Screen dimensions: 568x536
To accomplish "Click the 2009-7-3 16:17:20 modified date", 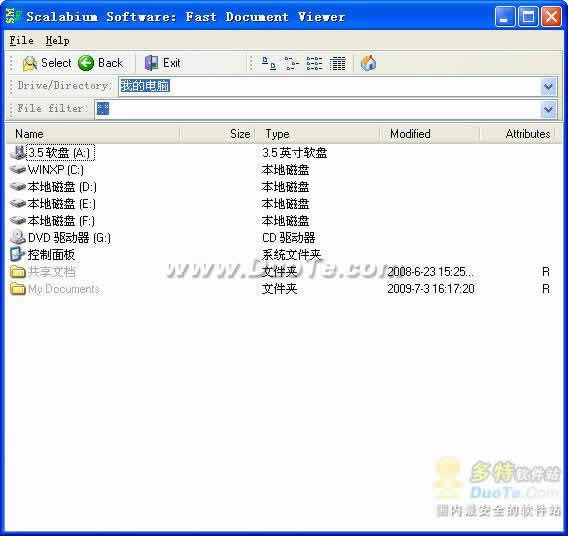I will click(431, 289).
